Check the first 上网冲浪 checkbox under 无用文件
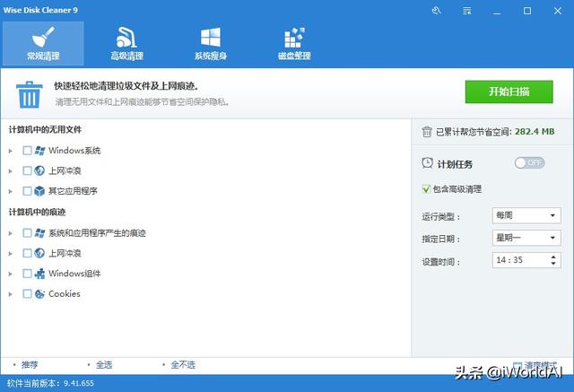 point(27,170)
